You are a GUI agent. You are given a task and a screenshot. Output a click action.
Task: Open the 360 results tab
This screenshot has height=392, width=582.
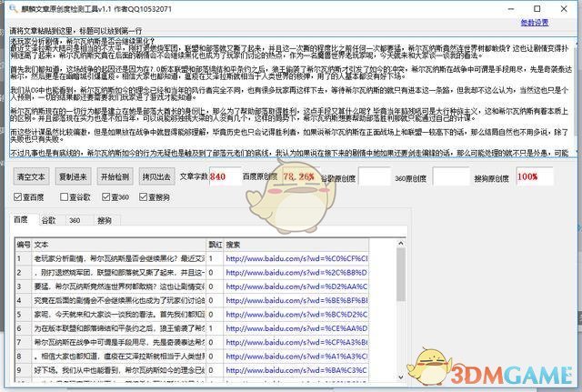[x=75, y=220]
